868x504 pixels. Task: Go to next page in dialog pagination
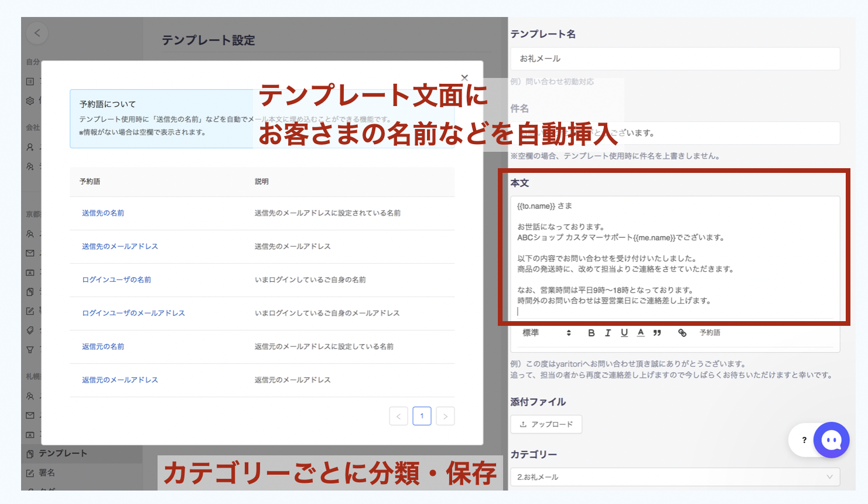tap(445, 416)
